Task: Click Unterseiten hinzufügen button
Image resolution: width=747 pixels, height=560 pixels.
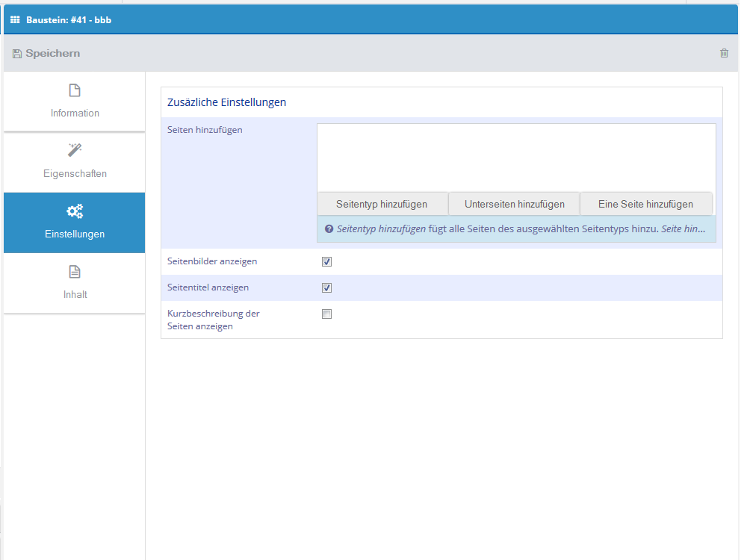Action: click(514, 204)
